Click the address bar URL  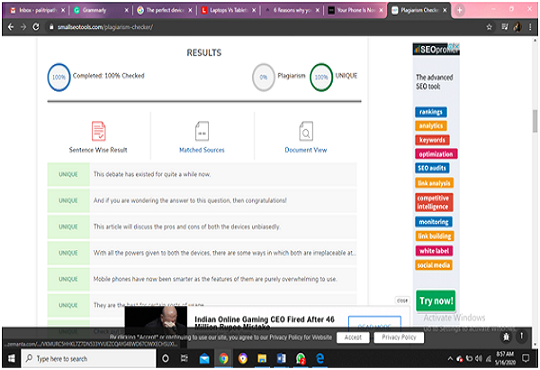(105, 27)
